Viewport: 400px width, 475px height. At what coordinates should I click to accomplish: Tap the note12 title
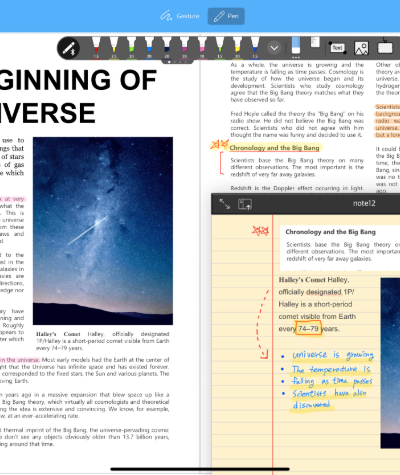click(x=364, y=203)
